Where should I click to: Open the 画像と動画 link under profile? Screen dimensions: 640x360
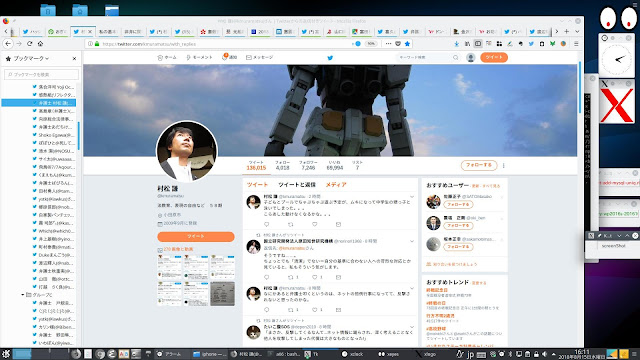(x=178, y=249)
